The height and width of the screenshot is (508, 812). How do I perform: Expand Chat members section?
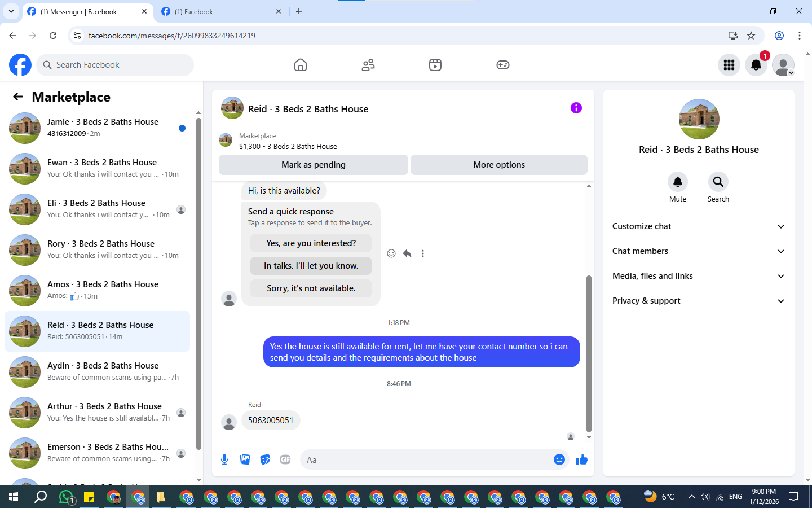point(699,251)
